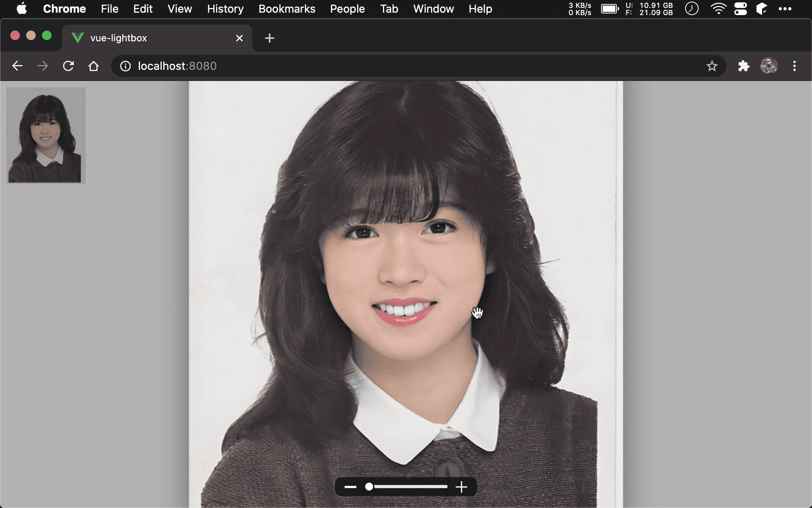Viewport: 812px width, 508px height.
Task: Select the vue-lightbox tab
Action: point(157,38)
